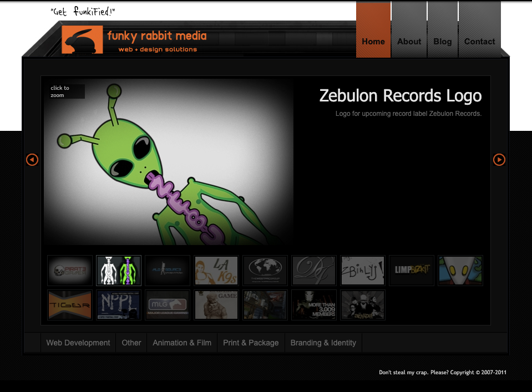Open the Blog section
This screenshot has width=532, height=392.
tap(442, 41)
